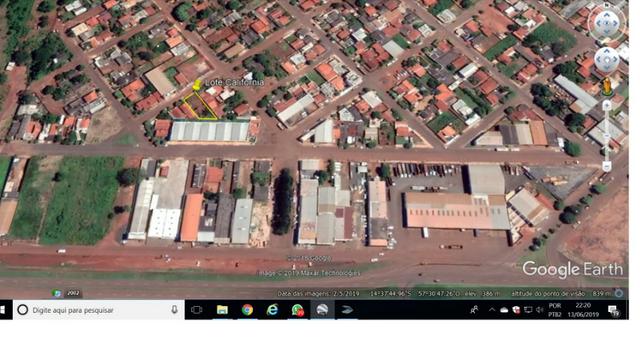Click the elevation 386 m readout
The image size is (640, 360).
483,293
